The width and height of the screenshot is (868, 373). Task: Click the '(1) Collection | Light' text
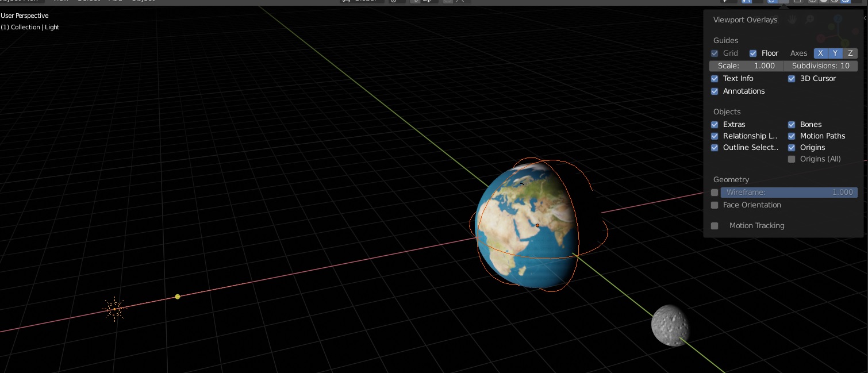30,27
